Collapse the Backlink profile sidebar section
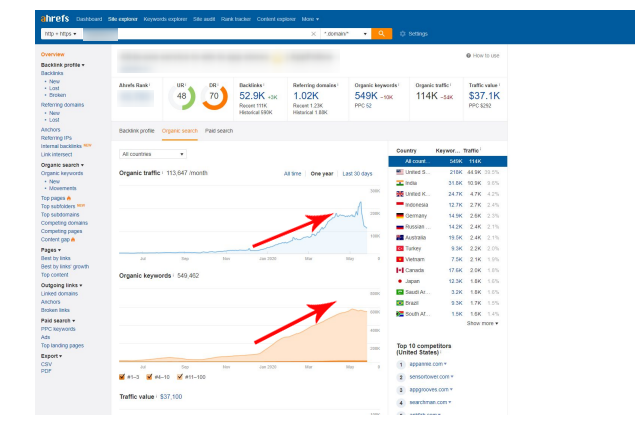635x442 pixels. coord(62,65)
